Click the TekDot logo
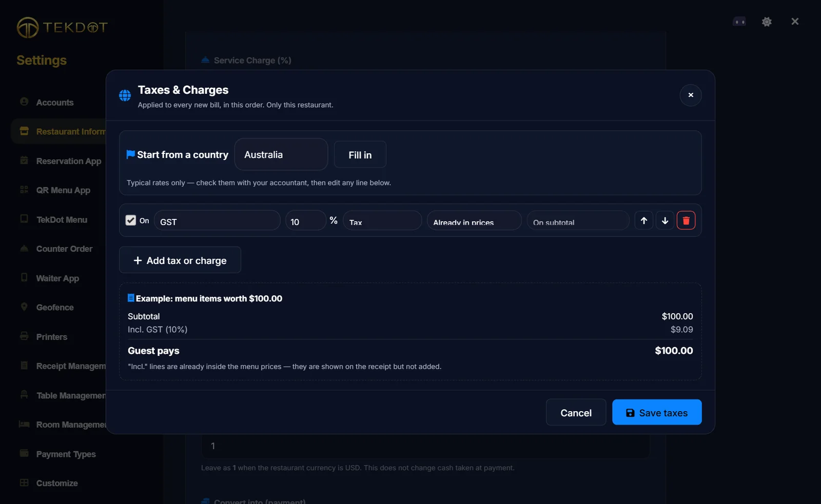Image resolution: width=821 pixels, height=504 pixels. click(x=62, y=27)
